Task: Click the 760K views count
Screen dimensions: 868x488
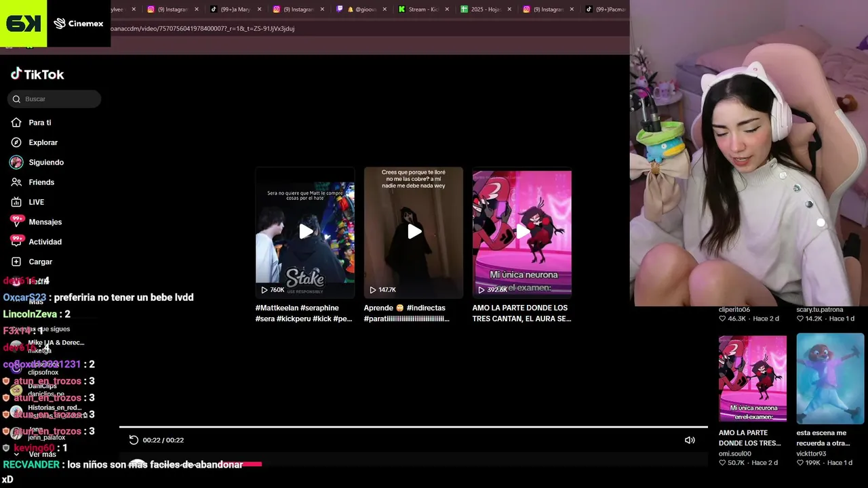Action: (x=273, y=289)
